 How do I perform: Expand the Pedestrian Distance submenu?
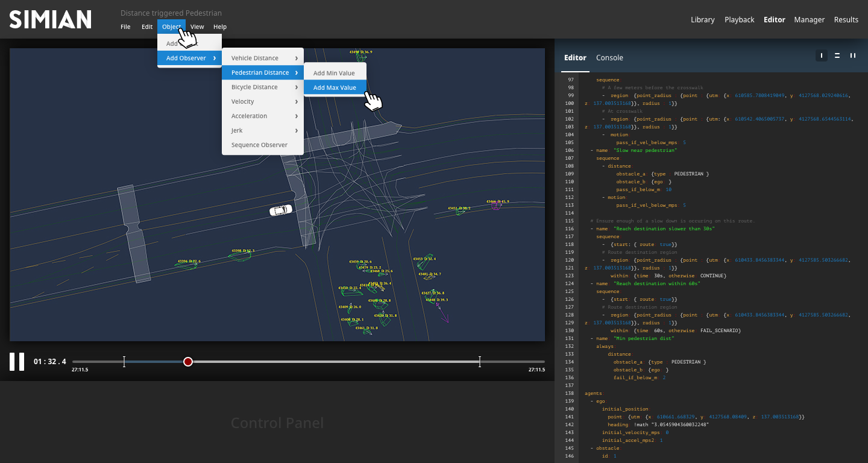click(x=263, y=73)
